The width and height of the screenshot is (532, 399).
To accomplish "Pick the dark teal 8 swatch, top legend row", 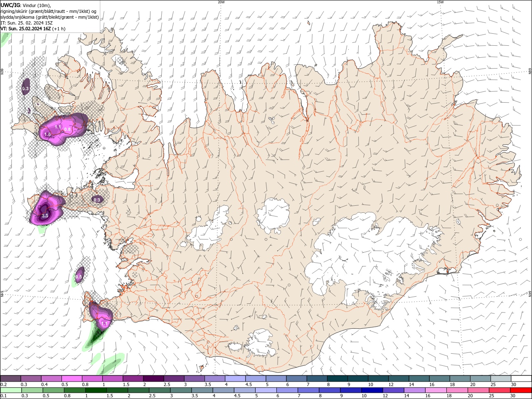I will coord(337,379).
